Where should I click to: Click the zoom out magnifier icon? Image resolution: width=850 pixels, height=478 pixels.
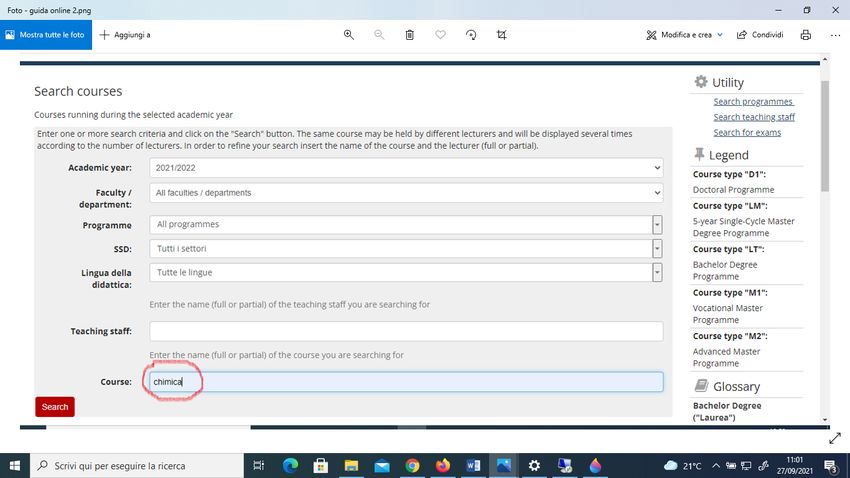379,35
